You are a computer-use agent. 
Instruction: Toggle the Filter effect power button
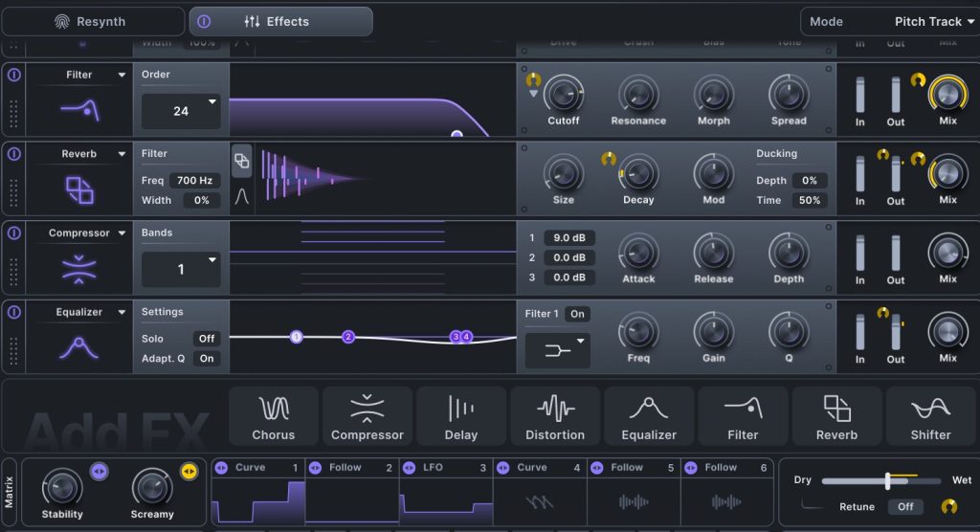13,75
